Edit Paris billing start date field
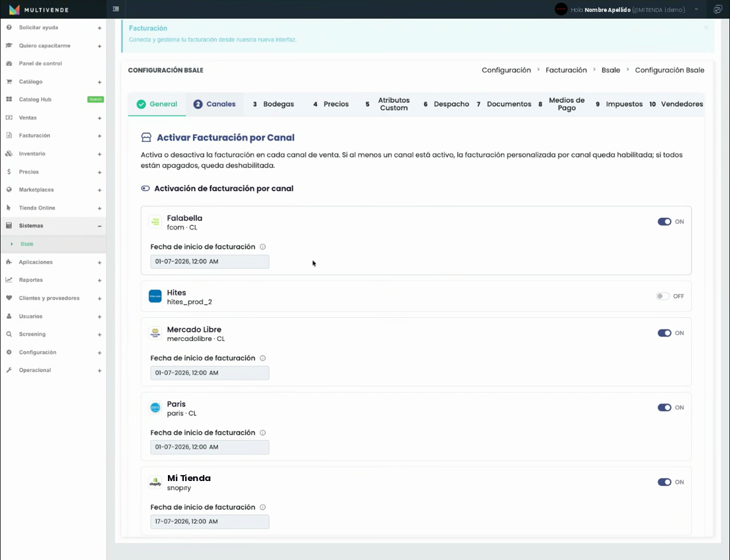 click(x=210, y=447)
